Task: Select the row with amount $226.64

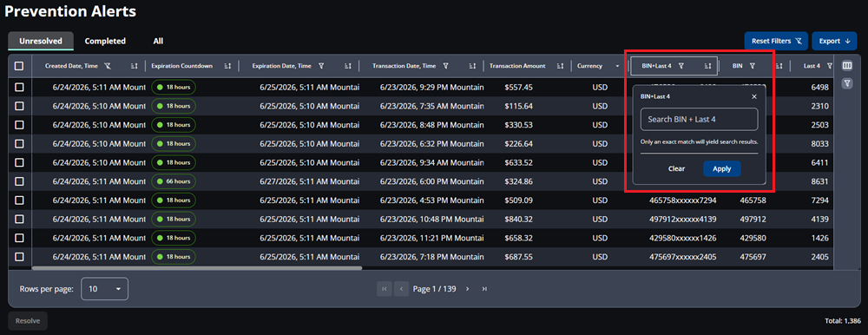Action: click(x=19, y=143)
